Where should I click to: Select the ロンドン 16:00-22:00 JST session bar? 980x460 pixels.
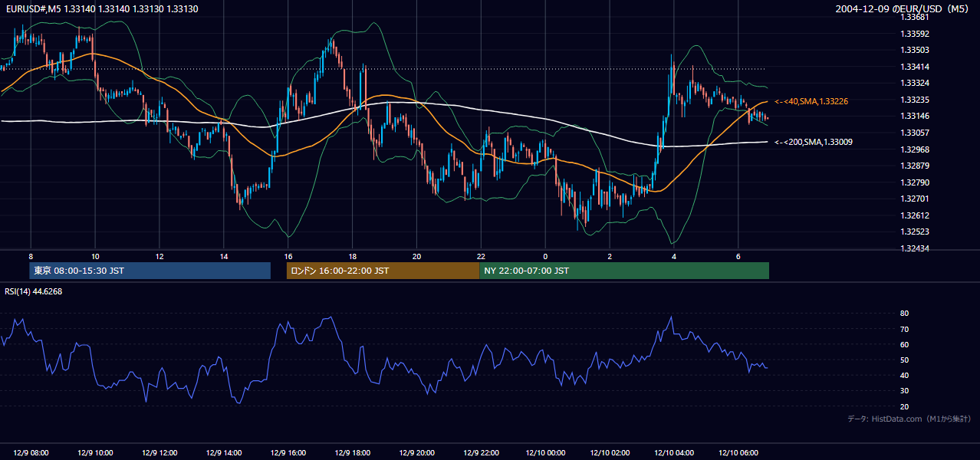(383, 271)
